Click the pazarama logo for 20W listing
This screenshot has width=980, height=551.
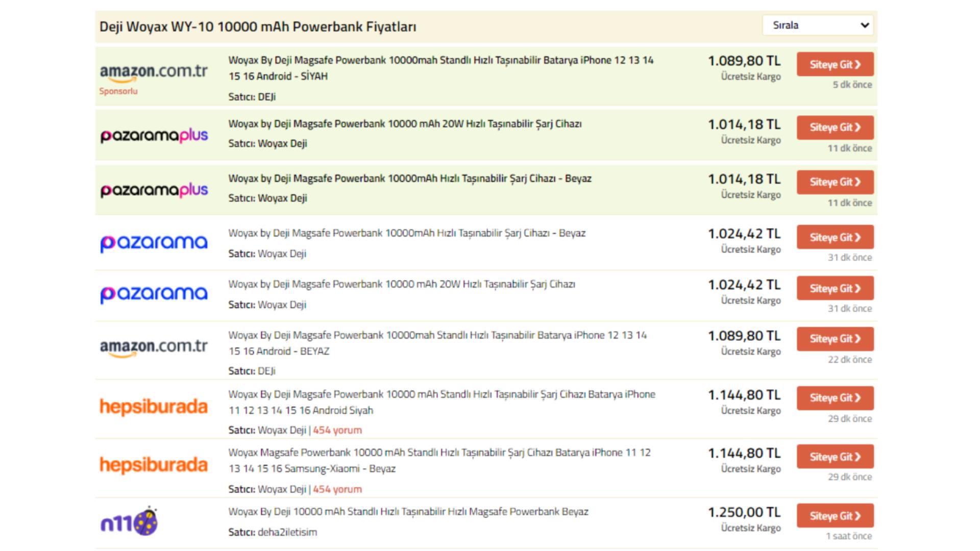(154, 294)
